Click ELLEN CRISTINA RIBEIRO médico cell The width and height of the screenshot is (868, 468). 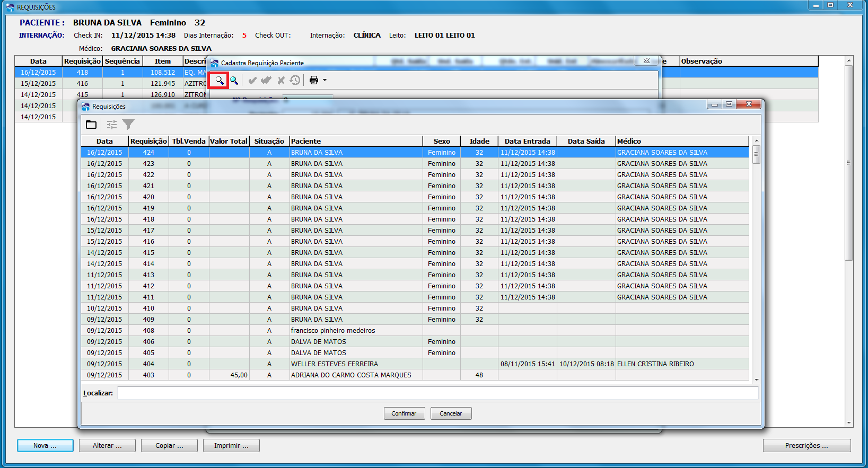(682, 364)
